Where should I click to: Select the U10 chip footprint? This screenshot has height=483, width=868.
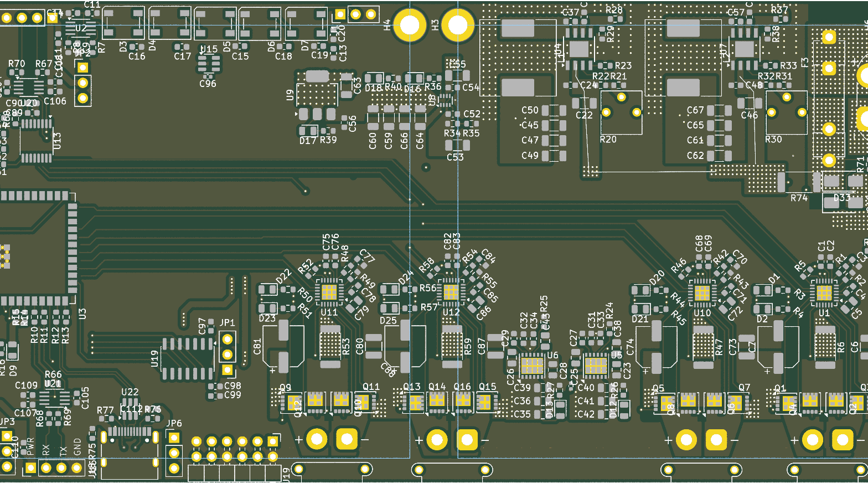point(701,292)
